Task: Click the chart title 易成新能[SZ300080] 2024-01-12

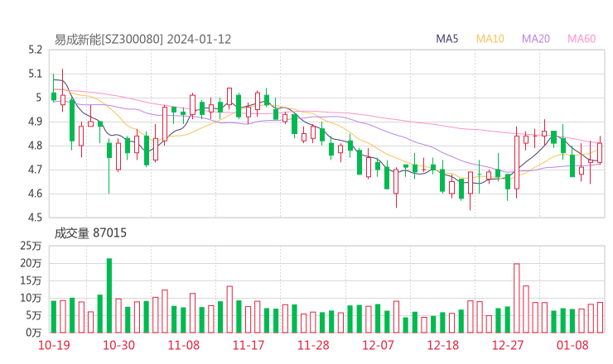Action: click(142, 40)
